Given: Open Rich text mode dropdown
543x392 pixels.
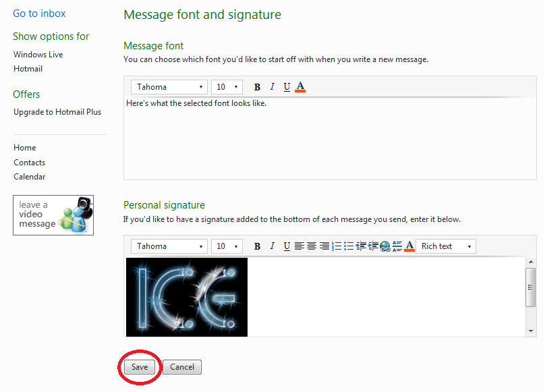Looking at the screenshot, I should pyautogui.click(x=446, y=246).
